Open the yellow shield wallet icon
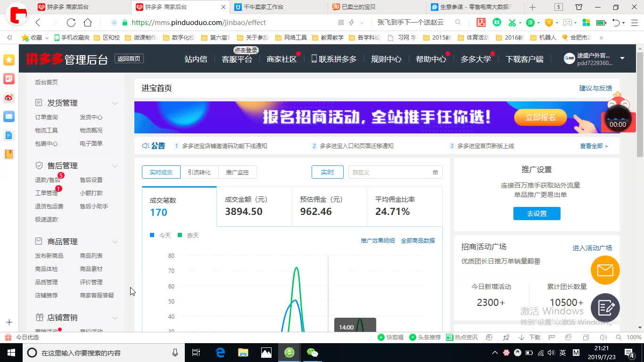Image resolution: width=644 pixels, height=362 pixels. click(549, 22)
